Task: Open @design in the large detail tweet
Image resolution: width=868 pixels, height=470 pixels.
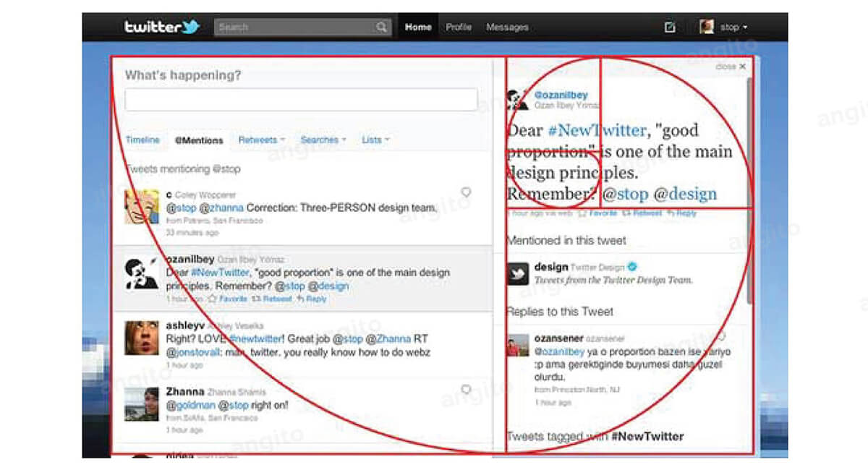Action: coord(685,194)
